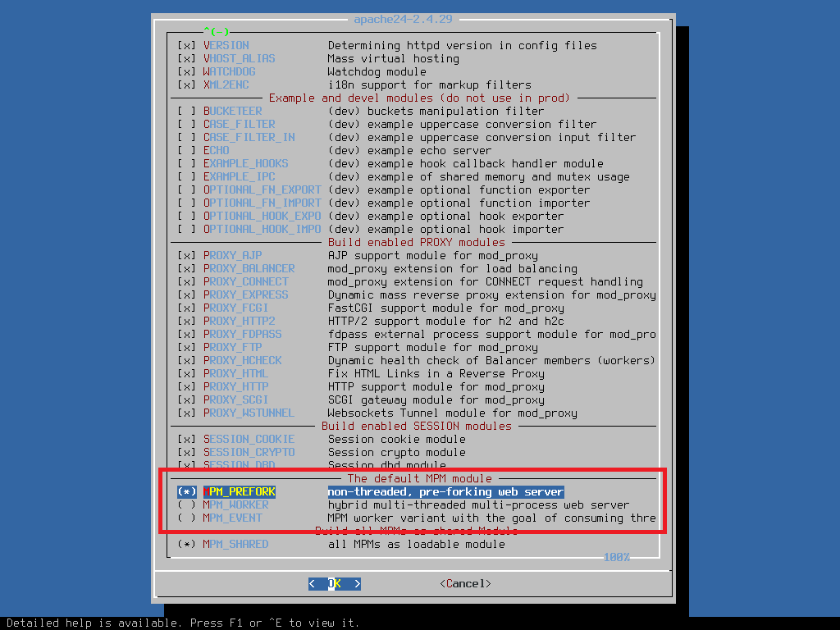The height and width of the screenshot is (630, 840).
Task: Click 'Watchdog module' description text
Action: tap(377, 72)
